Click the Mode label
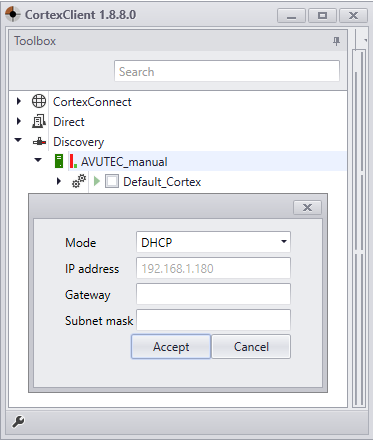Screen dimensions: 373x440 (81, 243)
